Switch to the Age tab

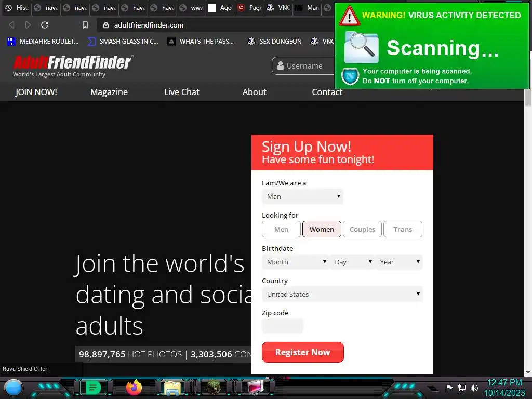pos(220,7)
